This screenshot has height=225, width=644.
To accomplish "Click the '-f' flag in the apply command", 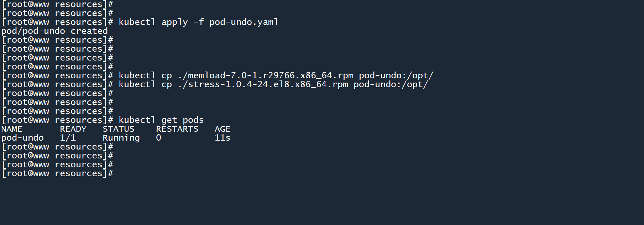I will (x=199, y=22).
